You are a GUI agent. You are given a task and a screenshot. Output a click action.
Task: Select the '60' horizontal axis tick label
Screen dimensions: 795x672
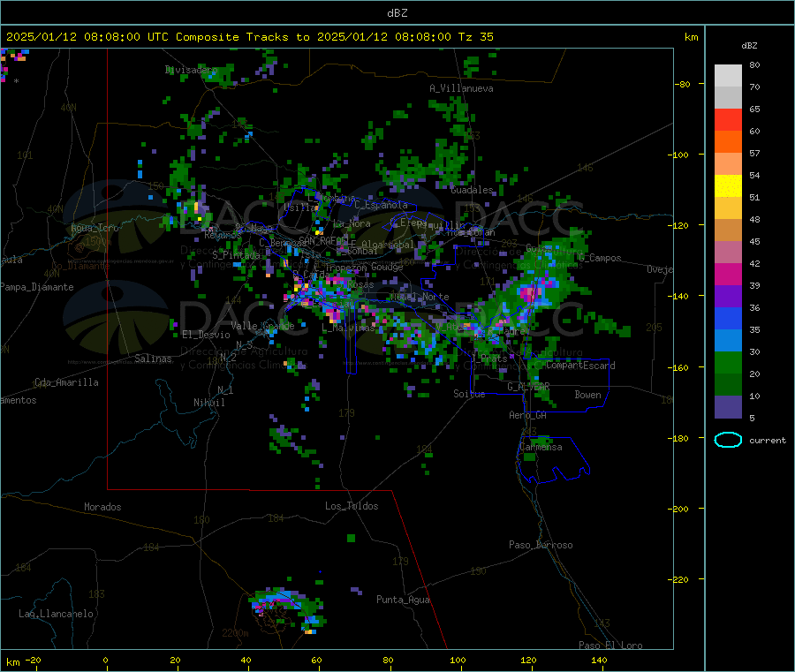coord(316,660)
